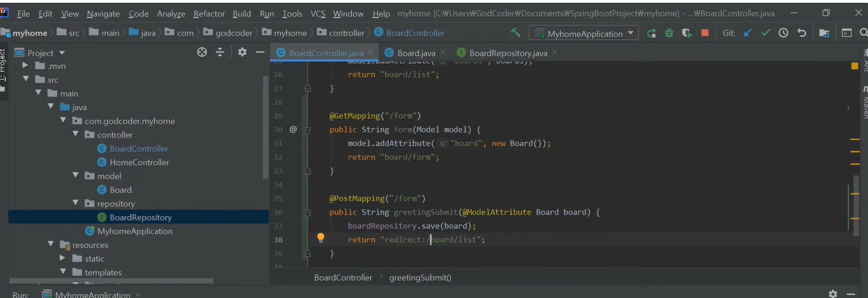Switch to the Board.java editor tab

[x=416, y=53]
